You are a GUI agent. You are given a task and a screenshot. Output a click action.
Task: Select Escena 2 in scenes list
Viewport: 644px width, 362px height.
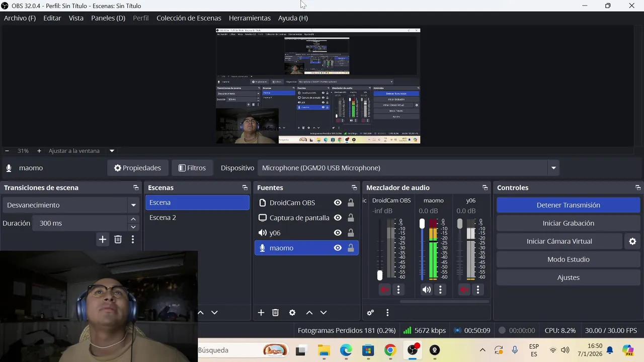point(198,218)
